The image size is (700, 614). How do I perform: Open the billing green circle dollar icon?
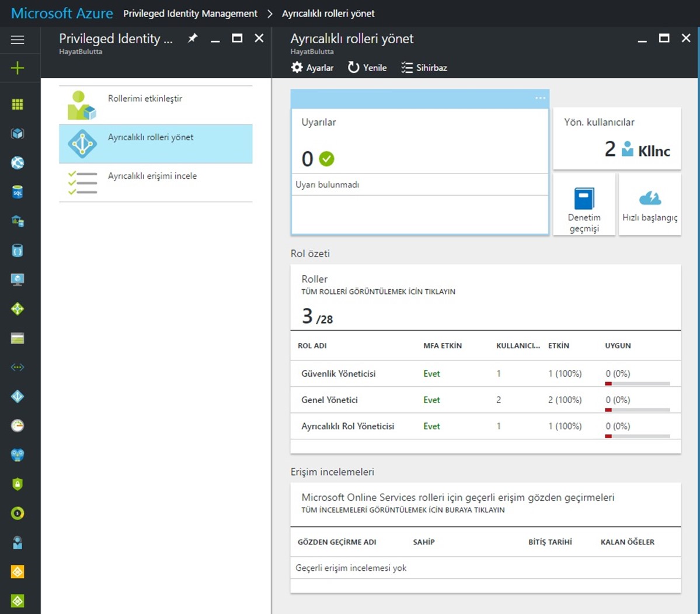pos(18,514)
